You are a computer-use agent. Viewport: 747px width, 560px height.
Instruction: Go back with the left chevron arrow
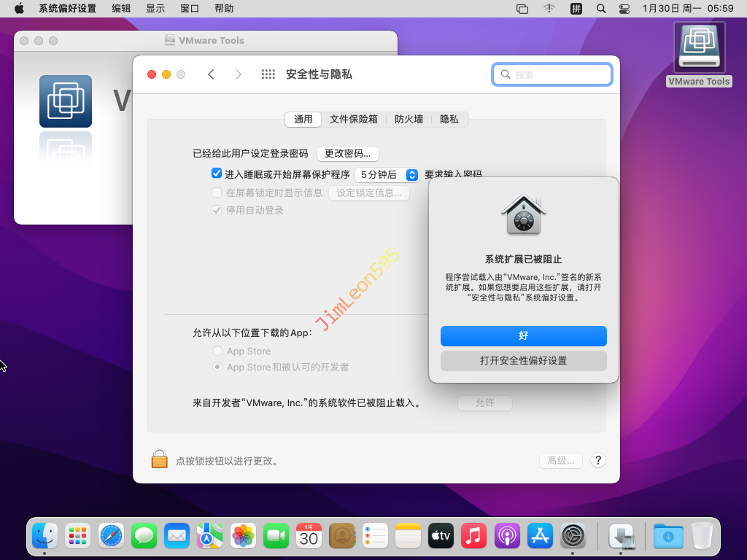point(211,74)
